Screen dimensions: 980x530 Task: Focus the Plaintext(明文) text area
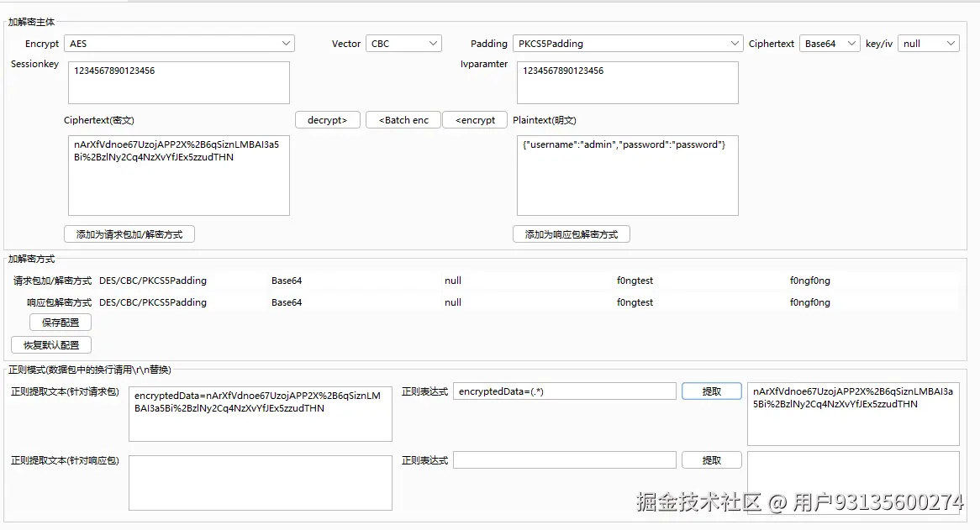pyautogui.click(x=628, y=176)
